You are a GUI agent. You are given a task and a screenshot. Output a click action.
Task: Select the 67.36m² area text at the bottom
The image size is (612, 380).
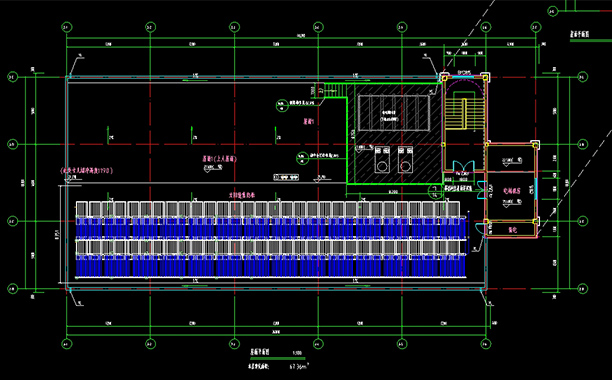pos(299,366)
